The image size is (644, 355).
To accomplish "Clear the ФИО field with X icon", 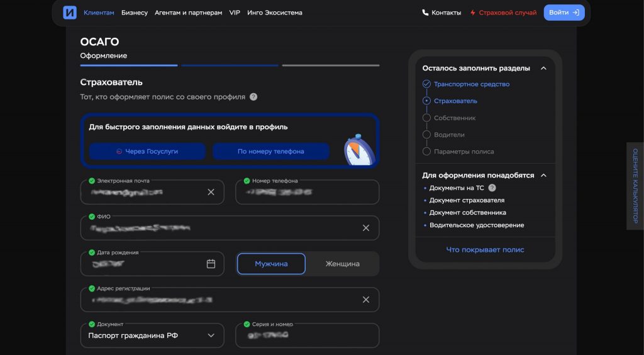I will pyautogui.click(x=365, y=228).
